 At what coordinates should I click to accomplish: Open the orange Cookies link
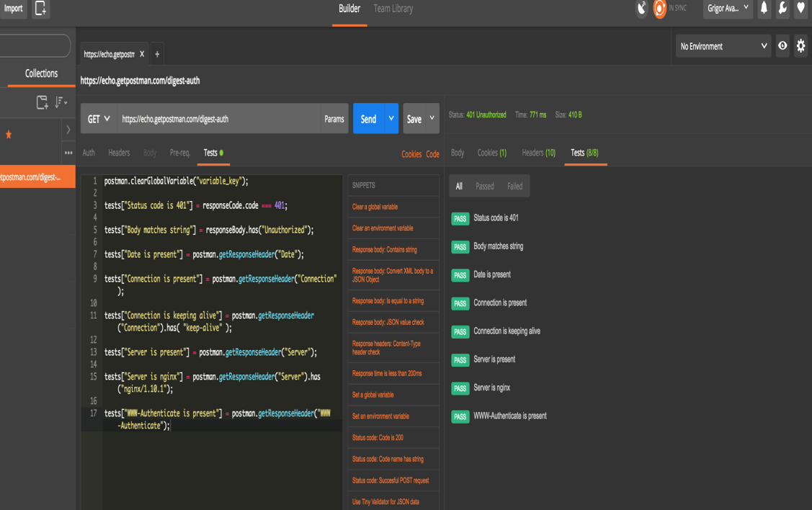tap(411, 154)
